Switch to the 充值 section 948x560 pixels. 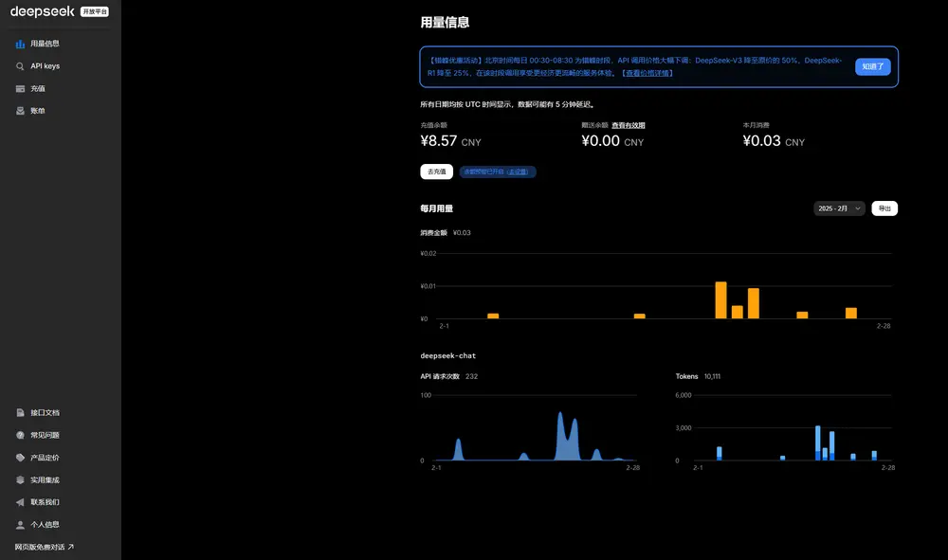pos(38,88)
